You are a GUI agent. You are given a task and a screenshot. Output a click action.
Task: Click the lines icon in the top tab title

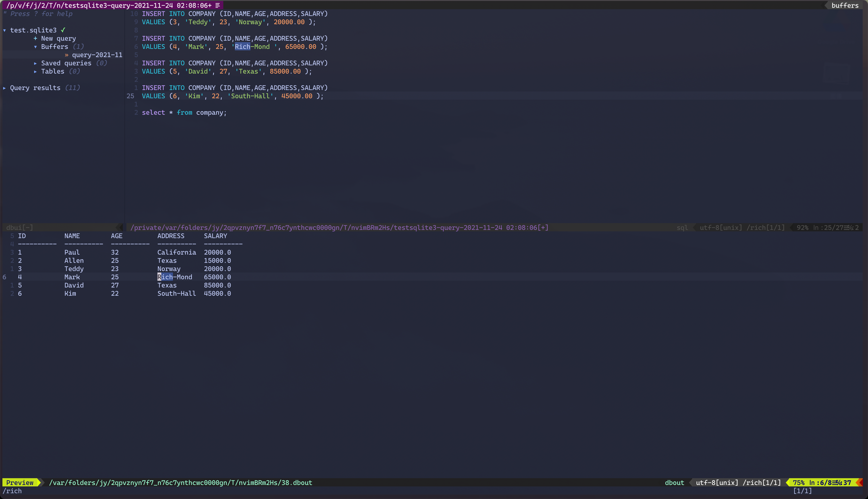pyautogui.click(x=217, y=5)
